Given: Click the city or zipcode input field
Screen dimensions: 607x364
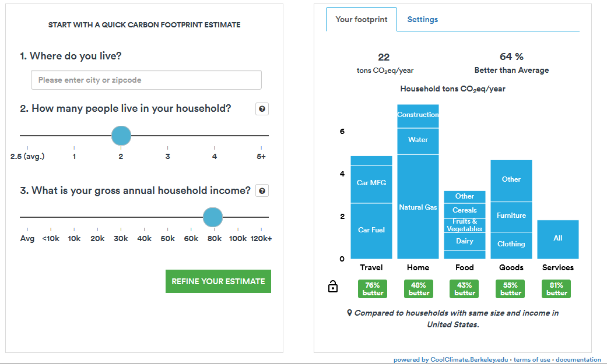Looking at the screenshot, I should coord(146,80).
